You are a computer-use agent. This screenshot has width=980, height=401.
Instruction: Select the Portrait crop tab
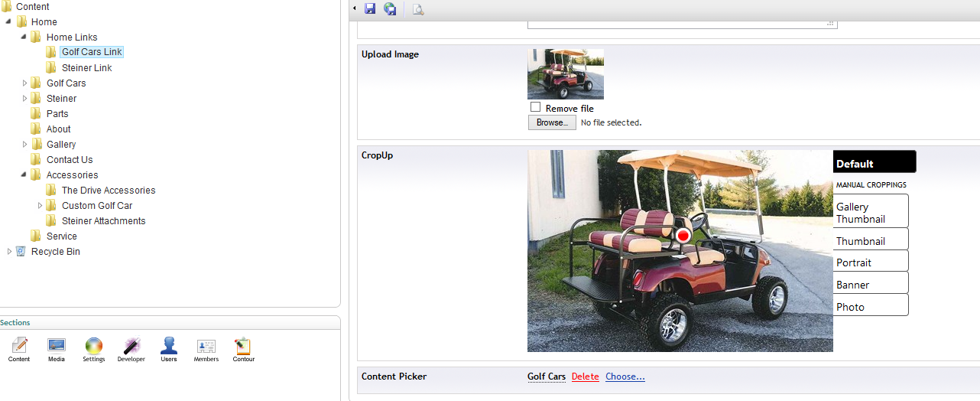pos(871,261)
